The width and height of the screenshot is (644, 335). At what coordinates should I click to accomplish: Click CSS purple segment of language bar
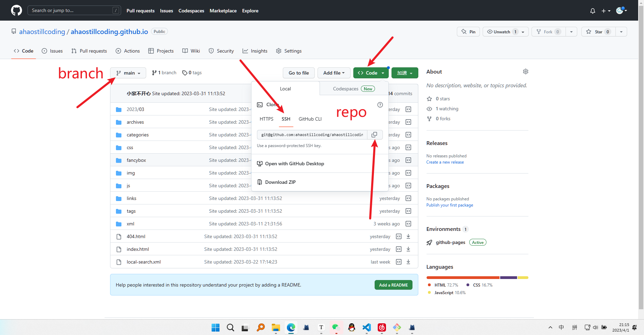[x=508, y=278]
